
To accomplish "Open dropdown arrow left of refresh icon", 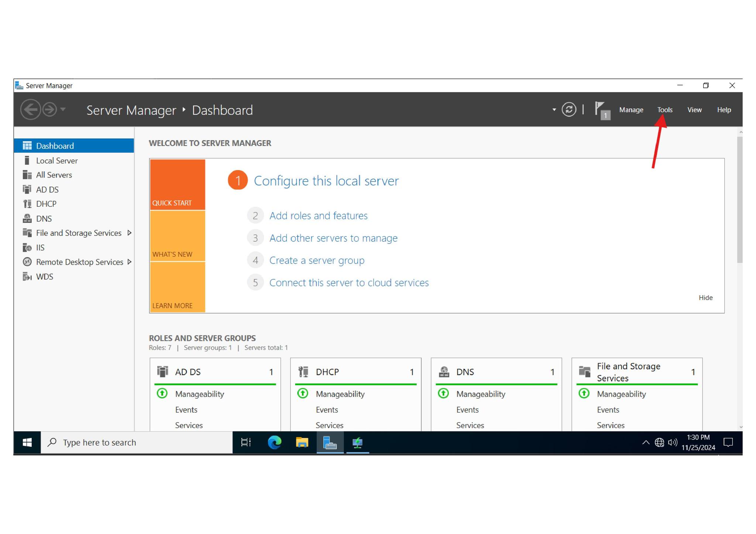I will (x=554, y=110).
